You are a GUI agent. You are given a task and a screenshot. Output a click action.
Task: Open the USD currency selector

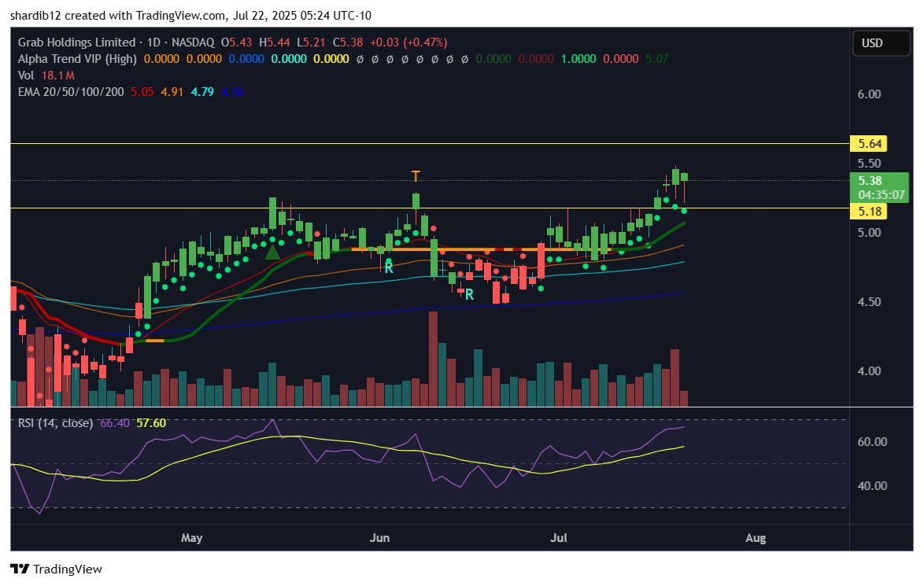tap(881, 43)
